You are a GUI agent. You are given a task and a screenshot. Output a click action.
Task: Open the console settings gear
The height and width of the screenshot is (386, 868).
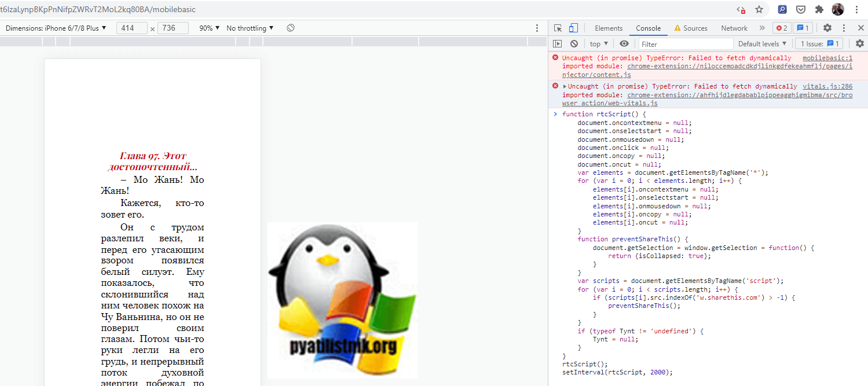859,43
